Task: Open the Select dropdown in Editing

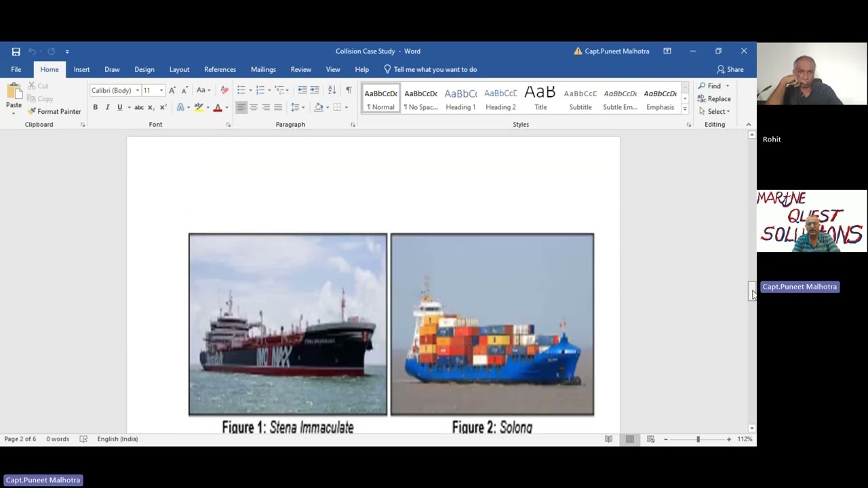Action: 714,112
